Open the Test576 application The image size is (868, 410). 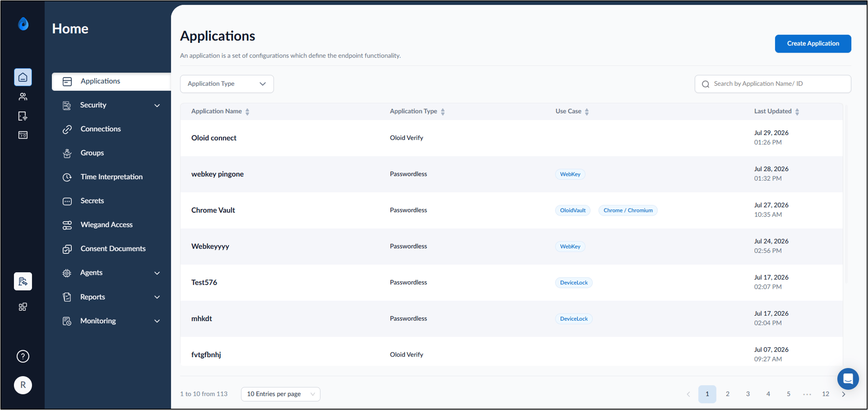(x=204, y=283)
